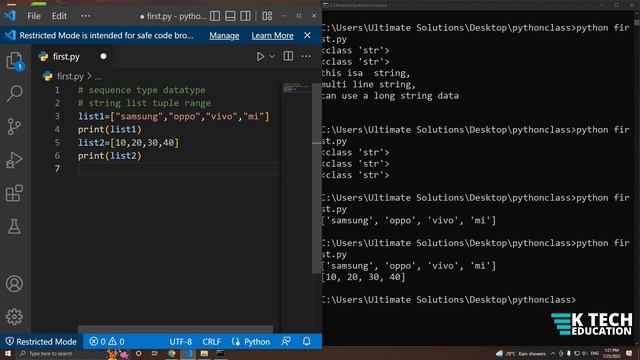
Task: Expand the hidden menus ellipsis in menu bar
Action: (x=85, y=16)
